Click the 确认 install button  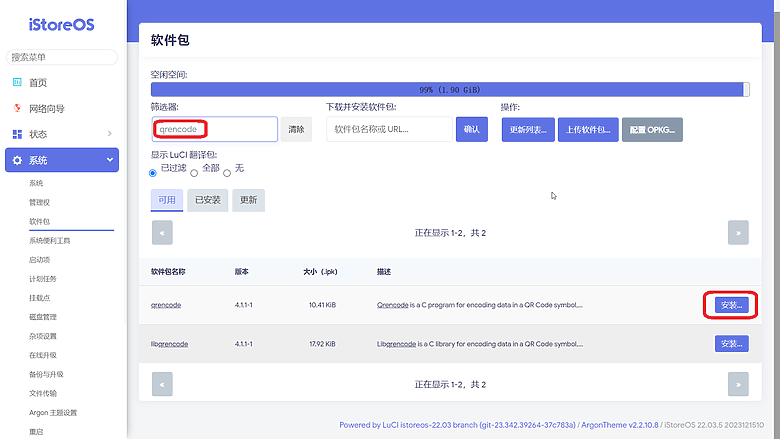point(472,129)
